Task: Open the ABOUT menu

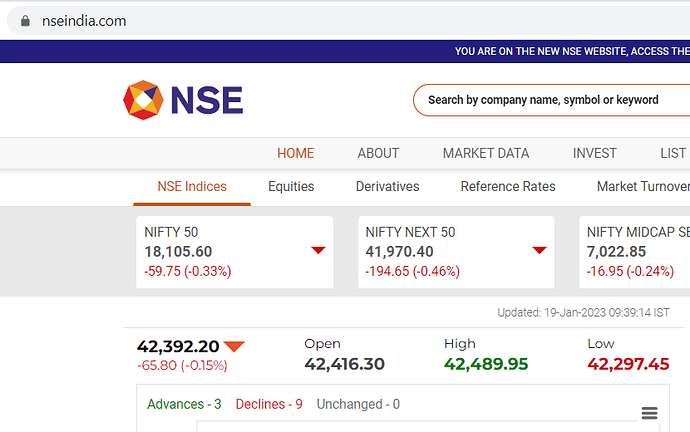Action: (378, 153)
